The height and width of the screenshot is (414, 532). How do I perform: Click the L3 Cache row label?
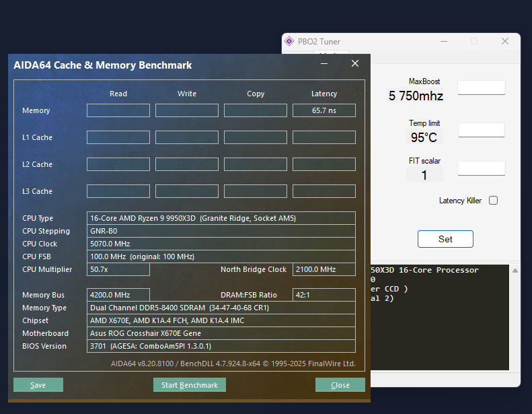point(37,191)
